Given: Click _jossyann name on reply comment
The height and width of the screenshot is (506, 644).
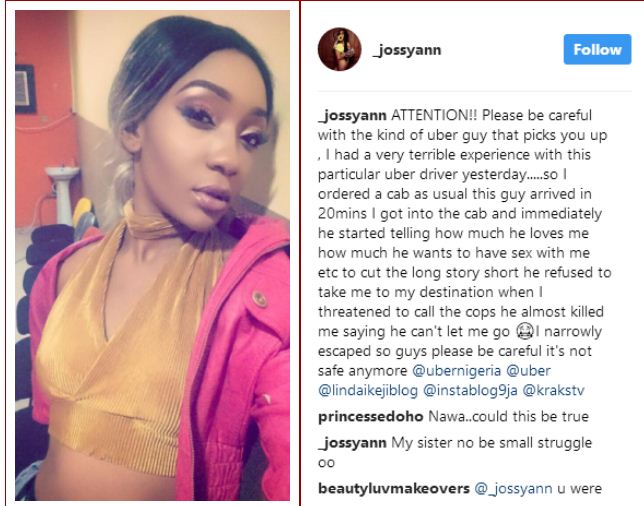Looking at the screenshot, I should (x=352, y=443).
